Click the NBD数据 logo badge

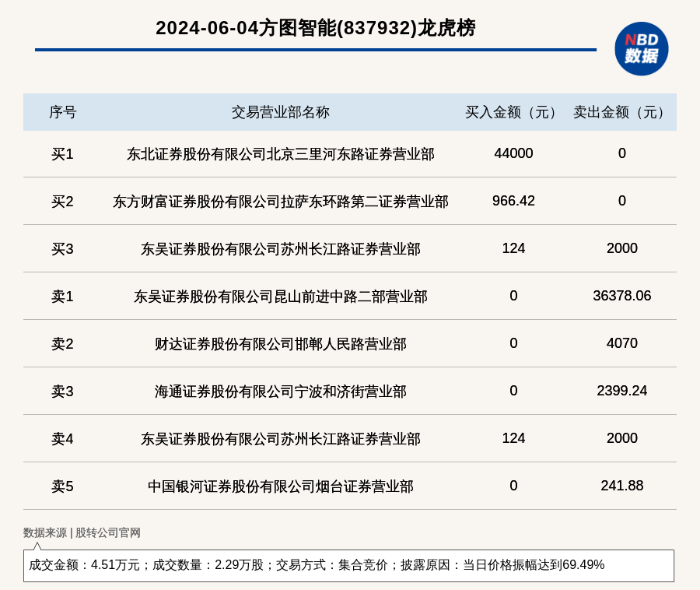[642, 49]
